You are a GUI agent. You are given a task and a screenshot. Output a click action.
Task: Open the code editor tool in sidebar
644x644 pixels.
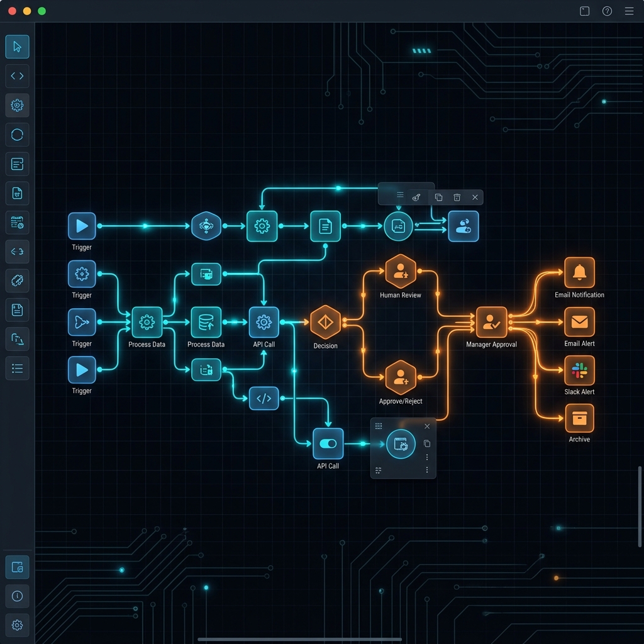[x=17, y=76]
